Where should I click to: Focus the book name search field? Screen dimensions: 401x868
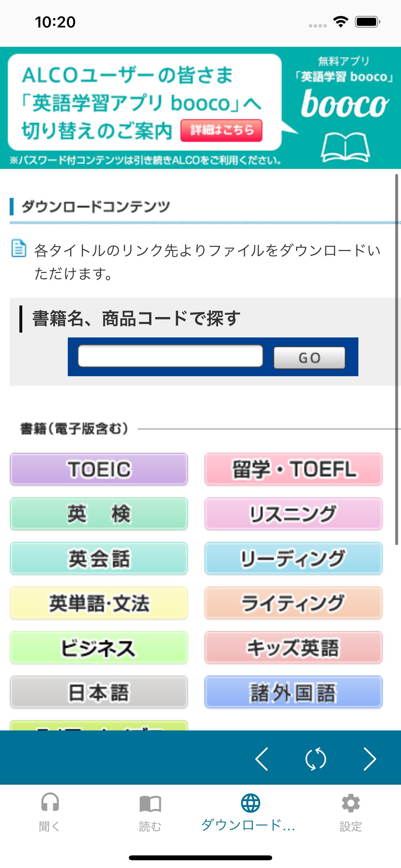[x=170, y=356]
